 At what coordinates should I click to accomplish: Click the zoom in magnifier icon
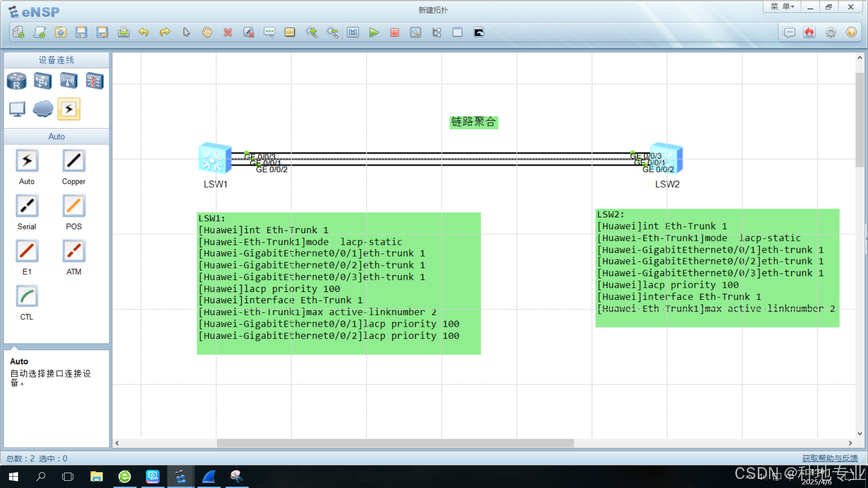[x=311, y=33]
